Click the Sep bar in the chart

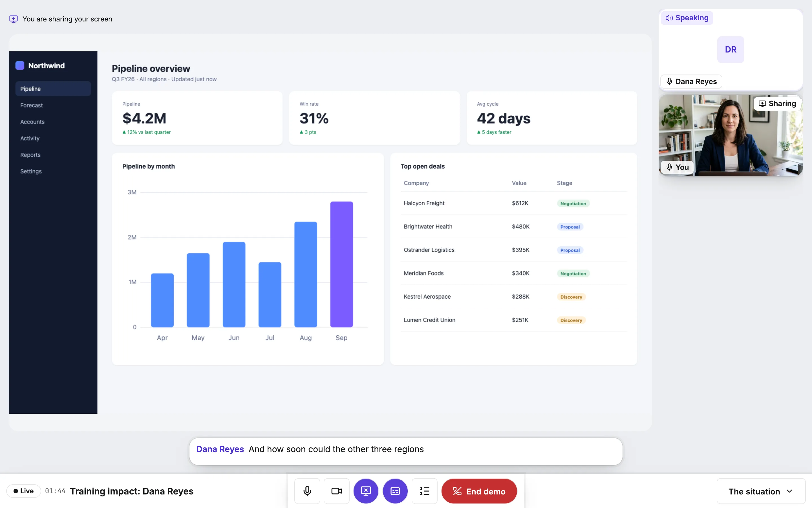click(x=341, y=264)
